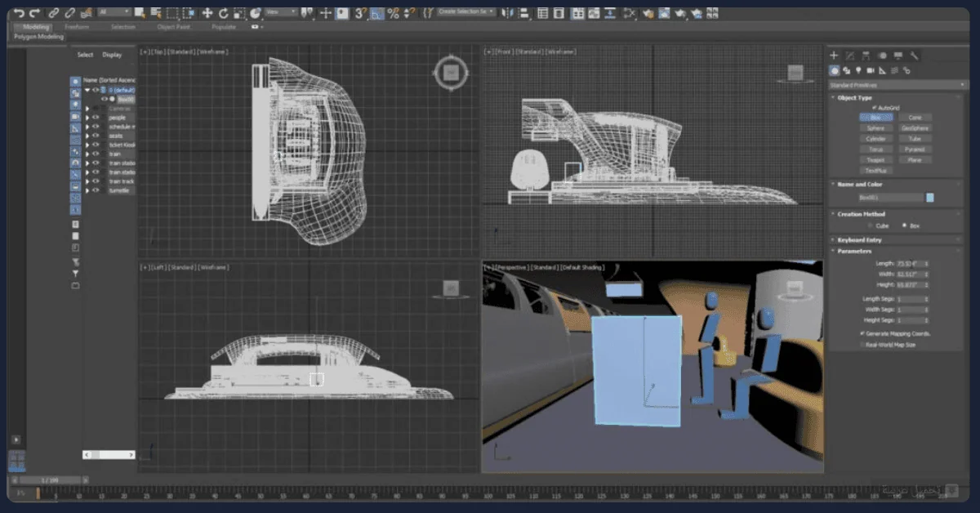
Task: Toggle the Percent Snap icon
Action: (x=393, y=13)
